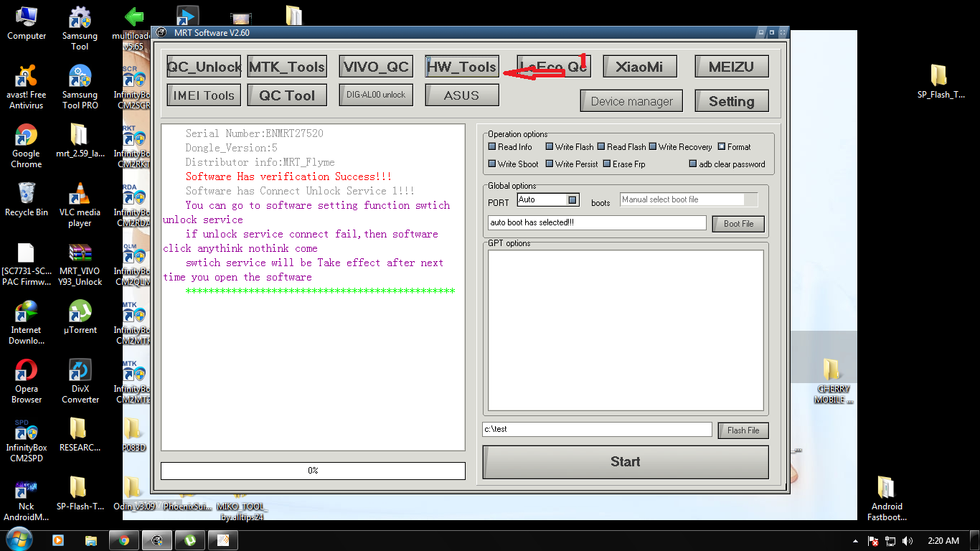Enable the Write Recovery checkbox

653,146
